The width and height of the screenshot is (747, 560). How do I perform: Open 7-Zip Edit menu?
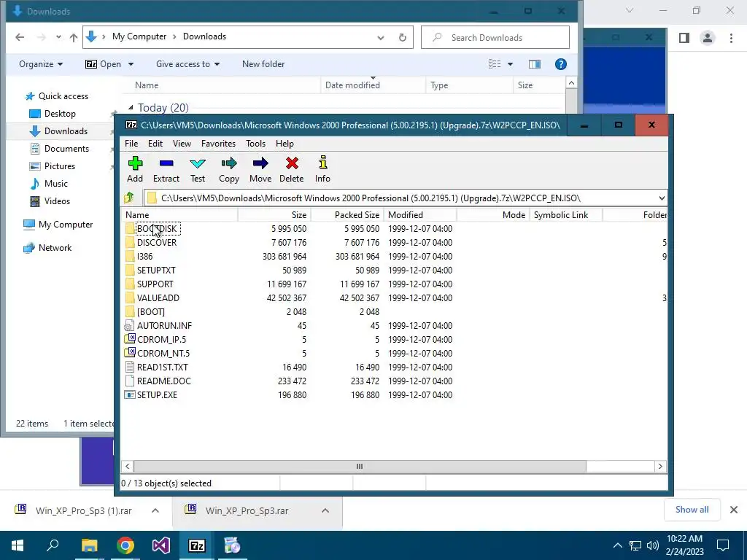[x=155, y=144]
